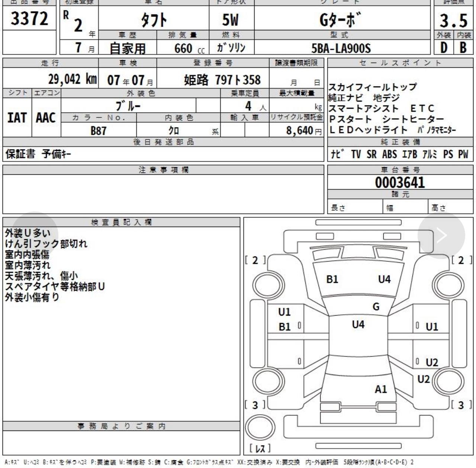Select the recycle deposit 8,640円
The height and width of the screenshot is (468, 476).
304,130
